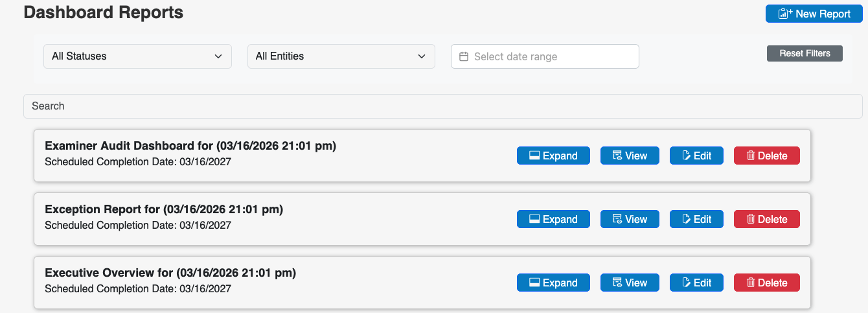Expand the Examiner Audit Dashboard report
Screen dimensions: 868x313
(553, 156)
